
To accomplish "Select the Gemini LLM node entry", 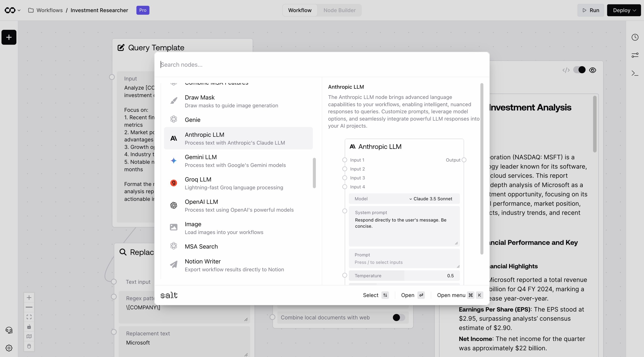I will (238, 161).
